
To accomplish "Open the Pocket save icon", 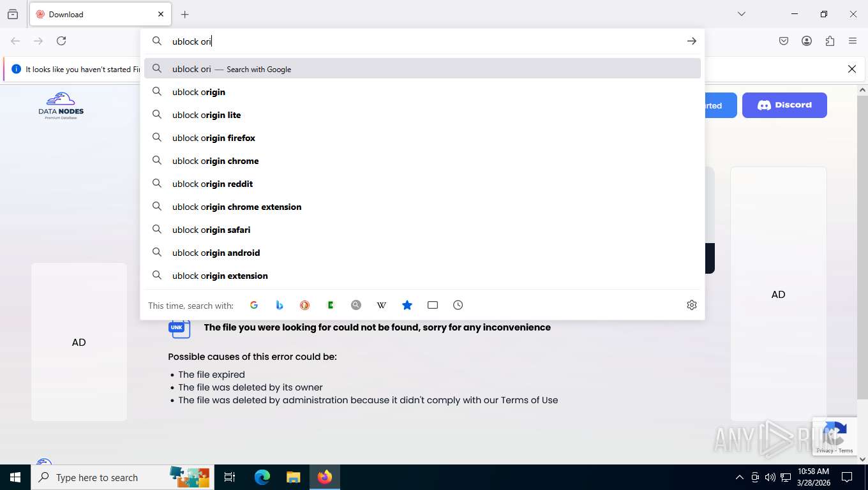I will (x=784, y=41).
